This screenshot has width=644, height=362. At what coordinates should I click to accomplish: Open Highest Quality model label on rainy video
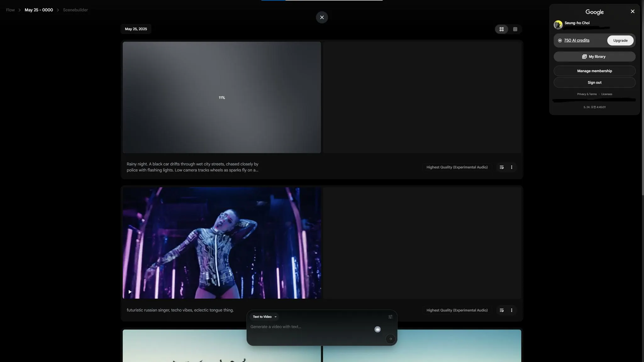(457, 167)
